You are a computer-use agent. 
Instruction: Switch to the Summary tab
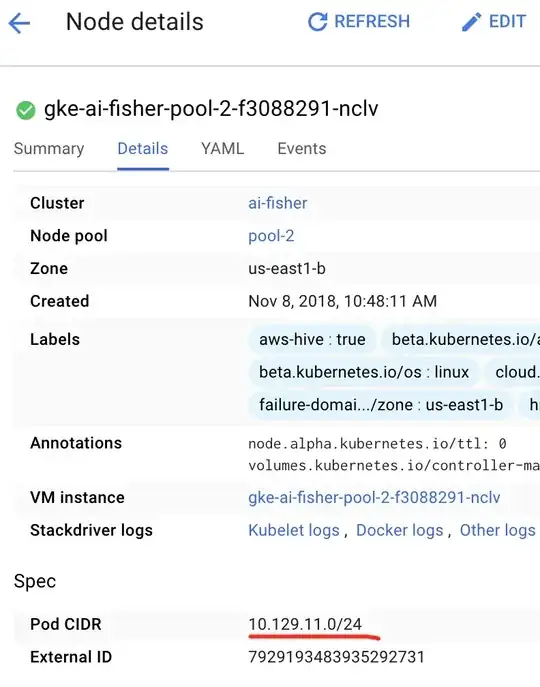[x=49, y=149]
